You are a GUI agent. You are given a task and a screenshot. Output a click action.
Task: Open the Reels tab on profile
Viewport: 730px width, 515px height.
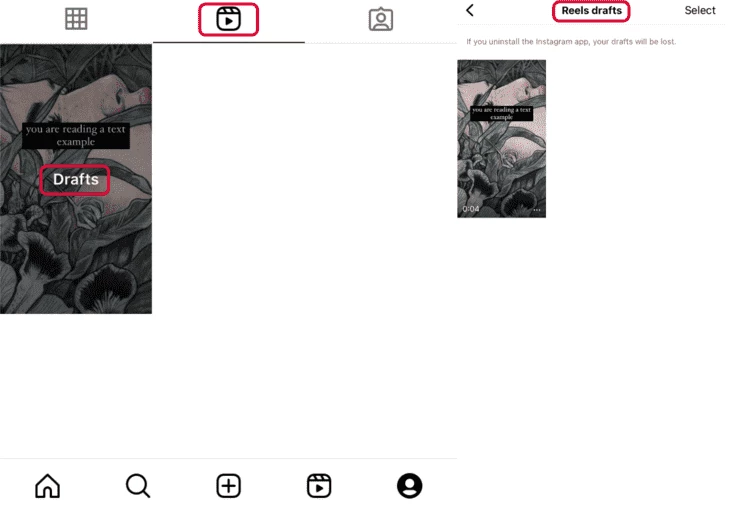tap(228, 19)
